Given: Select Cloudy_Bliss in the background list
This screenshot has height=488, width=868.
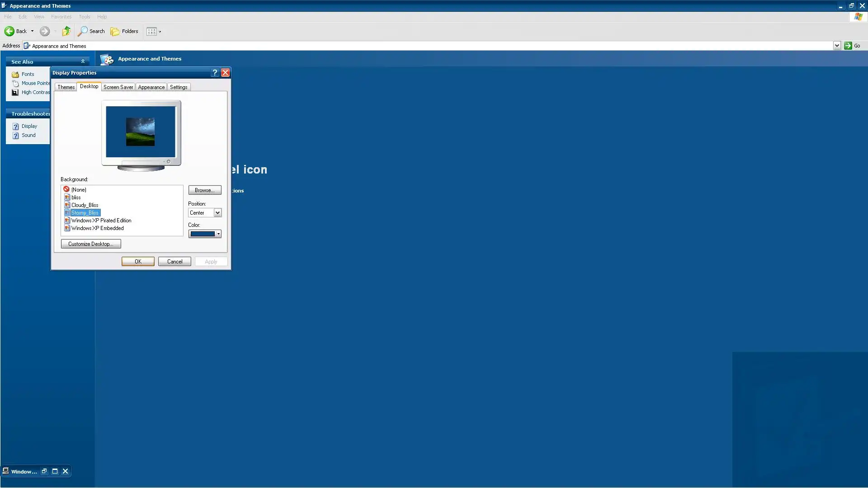Looking at the screenshot, I should pyautogui.click(x=85, y=205).
